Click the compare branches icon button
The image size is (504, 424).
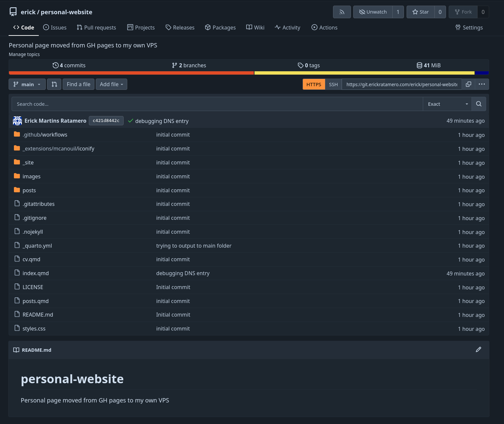point(54,84)
